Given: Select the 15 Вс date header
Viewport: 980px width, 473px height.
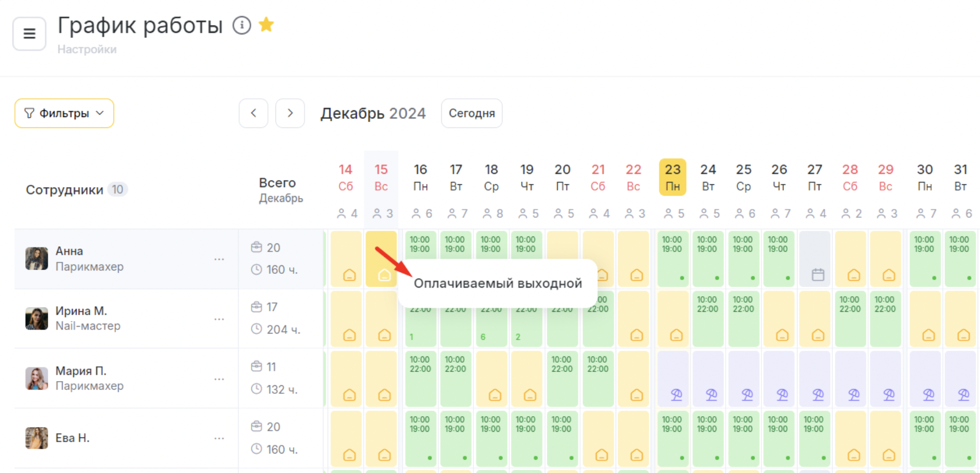Looking at the screenshot, I should [381, 177].
